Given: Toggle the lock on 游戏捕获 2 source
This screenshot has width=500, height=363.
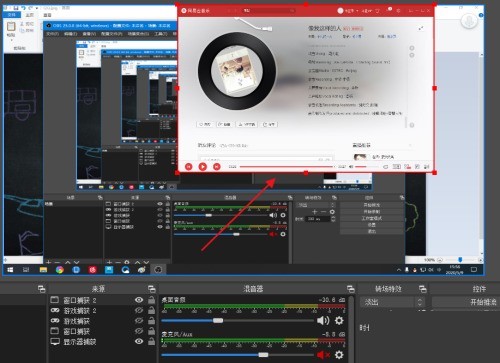Looking at the screenshot, I should pyautogui.click(x=151, y=310).
